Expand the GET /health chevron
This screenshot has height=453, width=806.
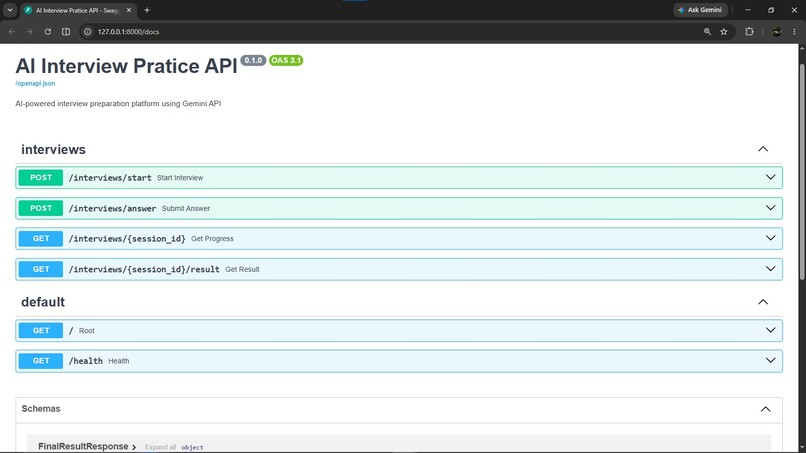[x=771, y=360]
